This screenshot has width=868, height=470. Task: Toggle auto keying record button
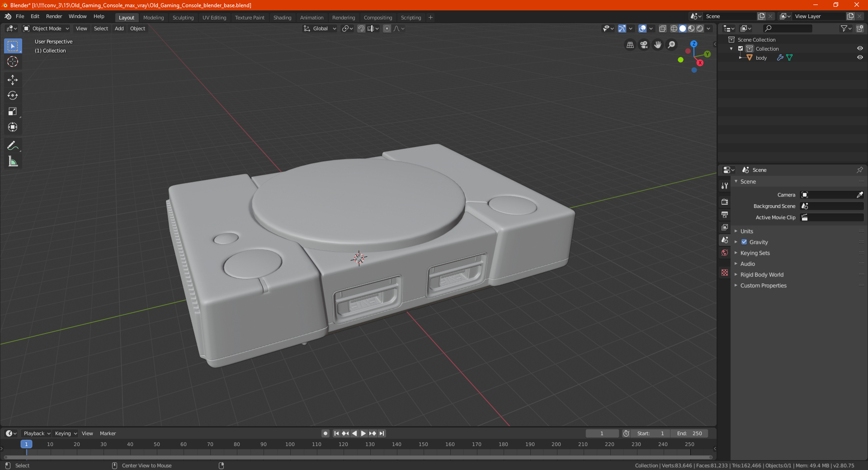325,433
